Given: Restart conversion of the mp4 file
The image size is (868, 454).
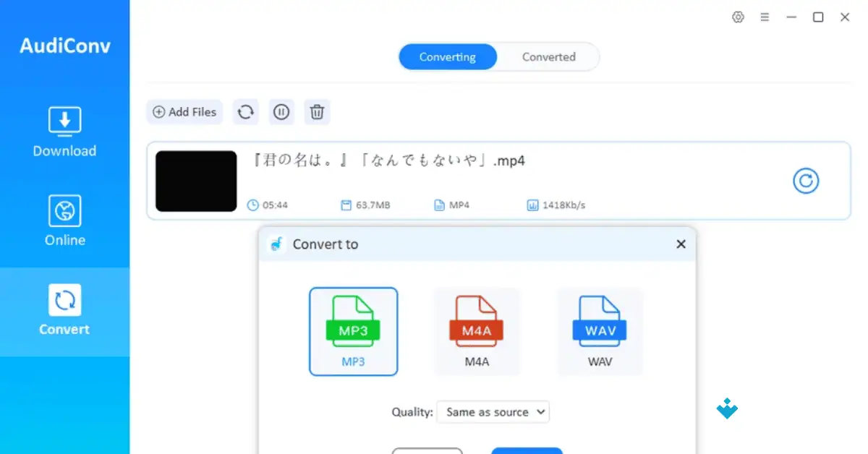Looking at the screenshot, I should [x=806, y=181].
